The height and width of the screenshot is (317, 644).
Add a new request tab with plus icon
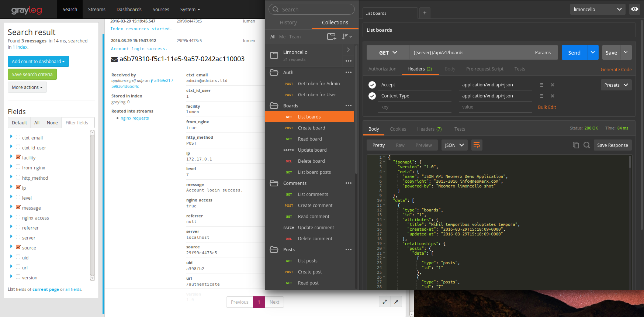425,13
